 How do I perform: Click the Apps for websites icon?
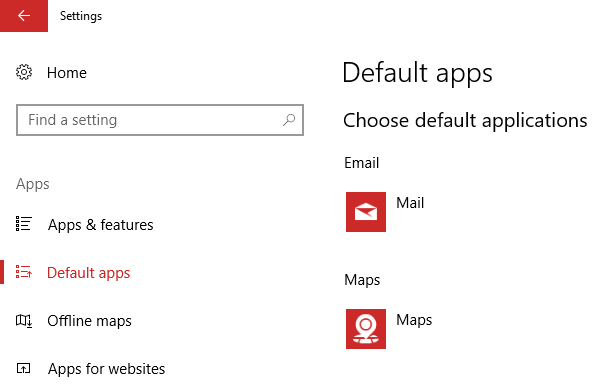tap(24, 369)
